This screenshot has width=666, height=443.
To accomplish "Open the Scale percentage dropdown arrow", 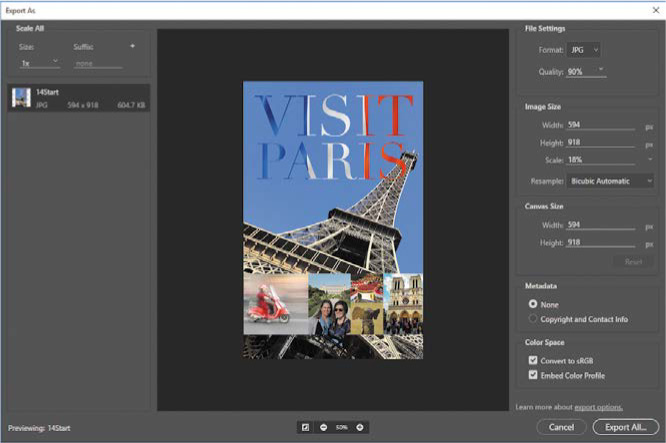I will point(650,159).
